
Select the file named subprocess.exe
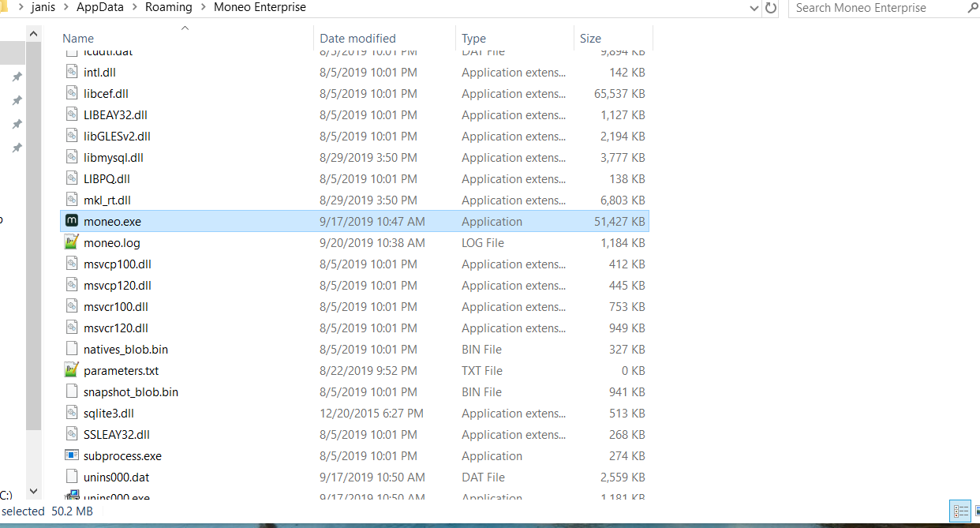[x=122, y=456]
